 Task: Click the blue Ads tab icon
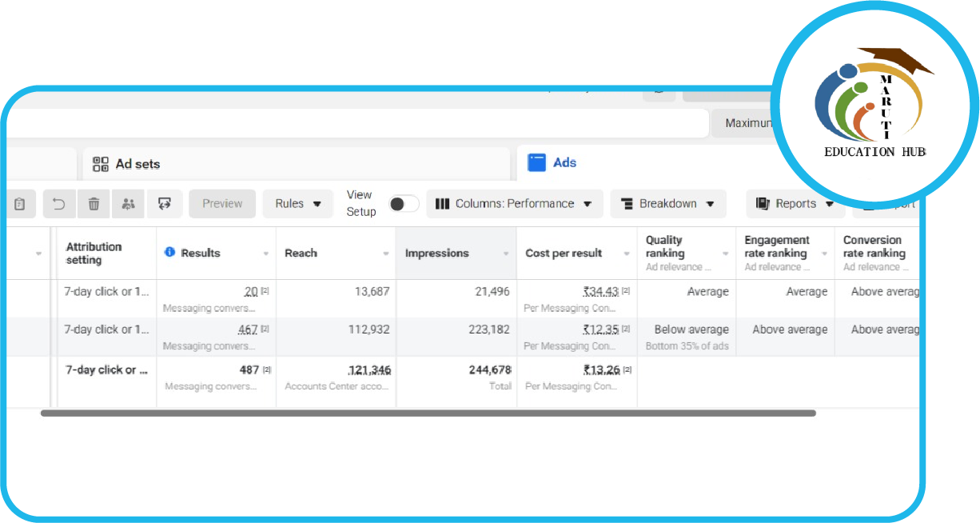click(x=536, y=162)
